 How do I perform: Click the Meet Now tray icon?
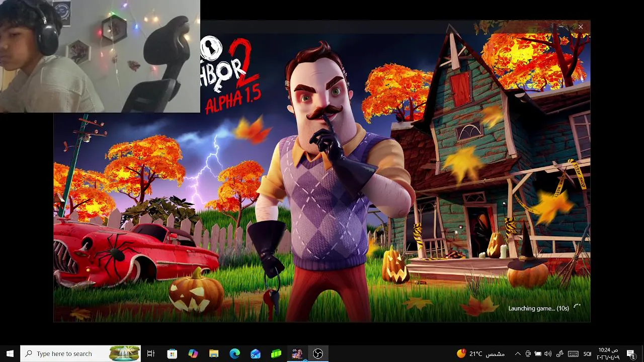(x=528, y=353)
